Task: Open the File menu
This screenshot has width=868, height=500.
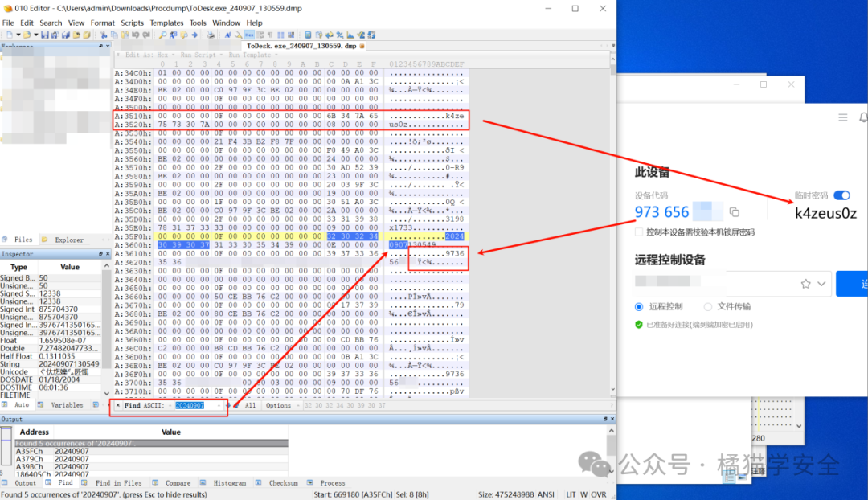Action: point(8,23)
